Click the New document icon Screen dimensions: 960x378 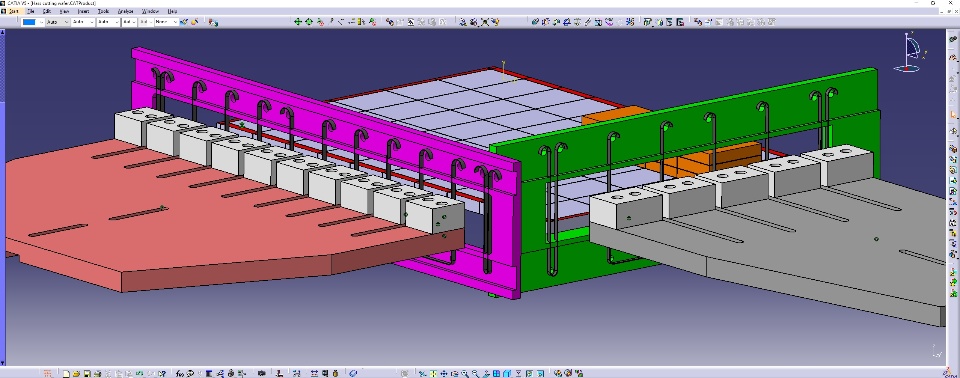[66, 373]
